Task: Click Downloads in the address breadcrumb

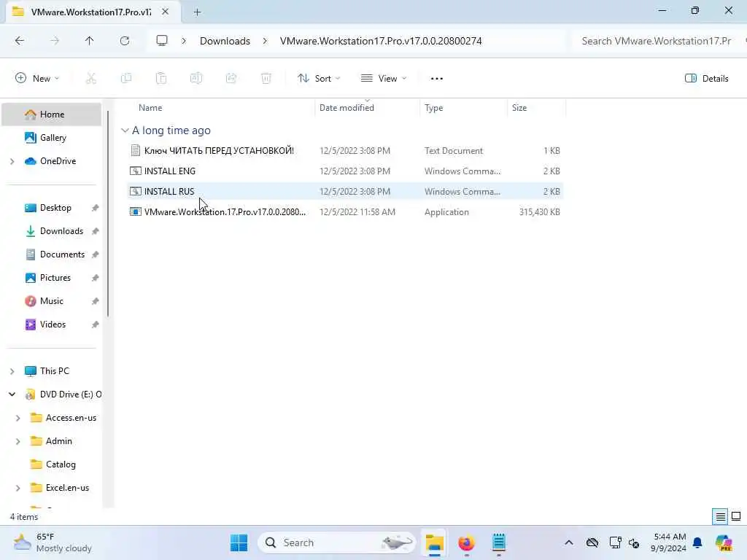Action: (x=225, y=41)
